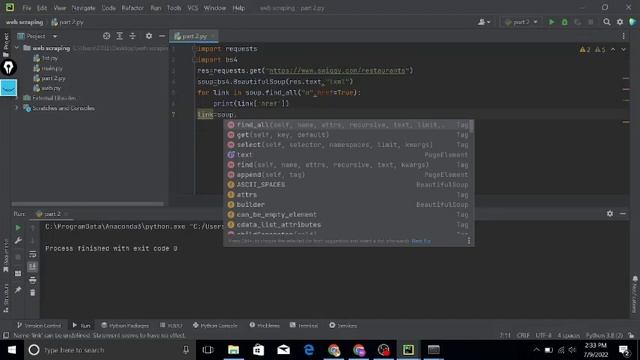Open part 2 run configuration dropdown
The width and height of the screenshot is (640, 360).
coord(521,22)
